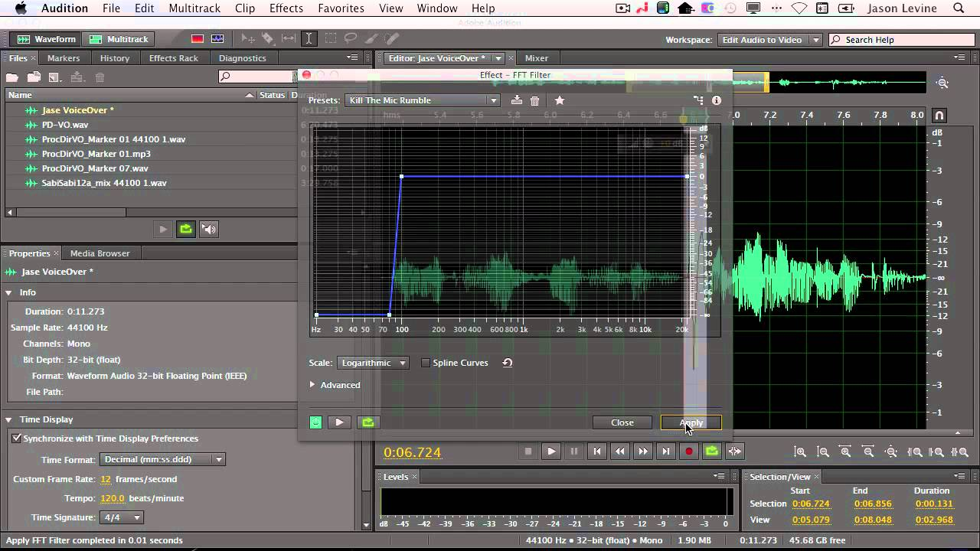The height and width of the screenshot is (551, 980).
Task: Open the Scale dropdown set to Logarithmic
Action: click(373, 363)
